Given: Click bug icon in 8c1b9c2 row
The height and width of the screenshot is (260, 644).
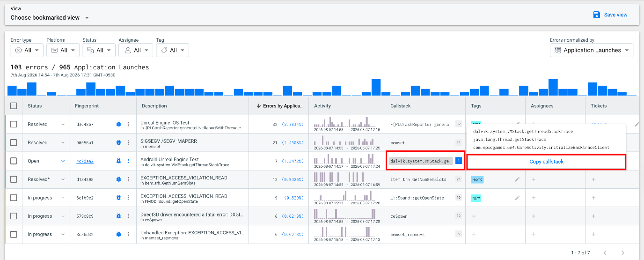Looking at the screenshot, I should 119,198.
